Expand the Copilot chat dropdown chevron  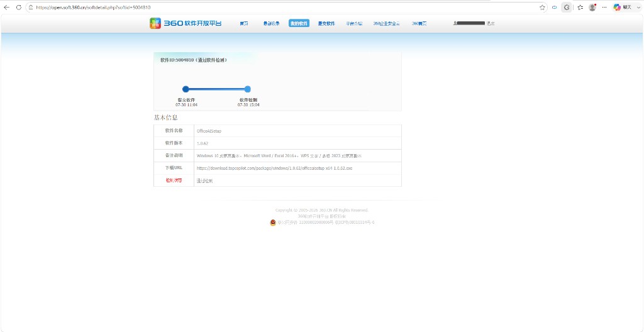(639, 8)
